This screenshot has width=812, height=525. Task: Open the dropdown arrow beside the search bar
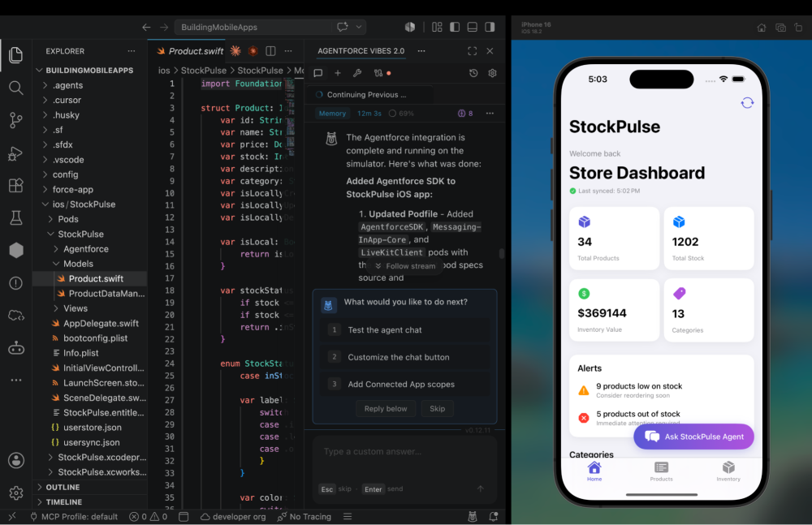click(x=358, y=27)
